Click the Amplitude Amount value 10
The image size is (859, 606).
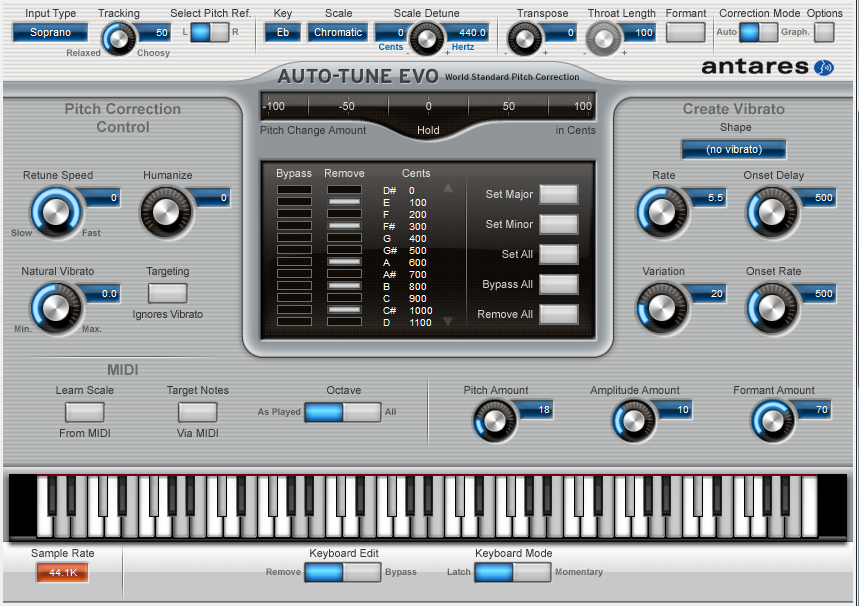pyautogui.click(x=674, y=410)
